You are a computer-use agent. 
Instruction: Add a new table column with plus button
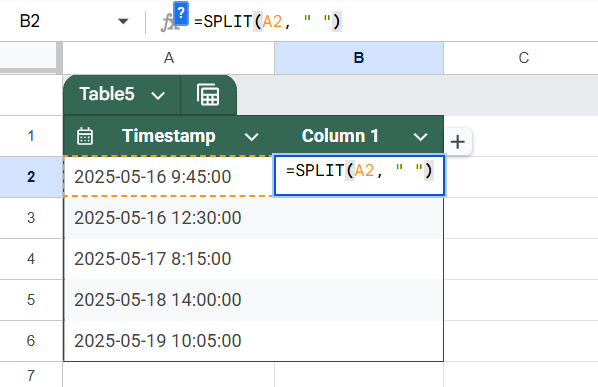pyautogui.click(x=458, y=142)
